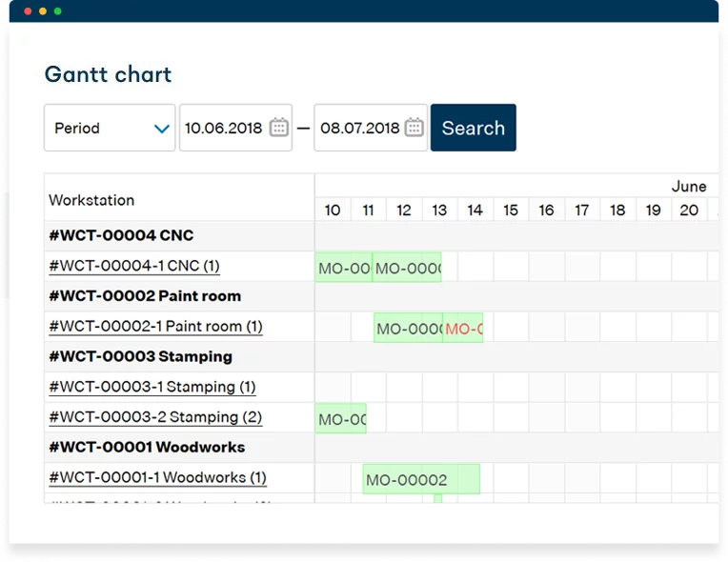The image size is (728, 562).
Task: Click the #WCT-00002 Paint room group header
Action: pyautogui.click(x=145, y=296)
